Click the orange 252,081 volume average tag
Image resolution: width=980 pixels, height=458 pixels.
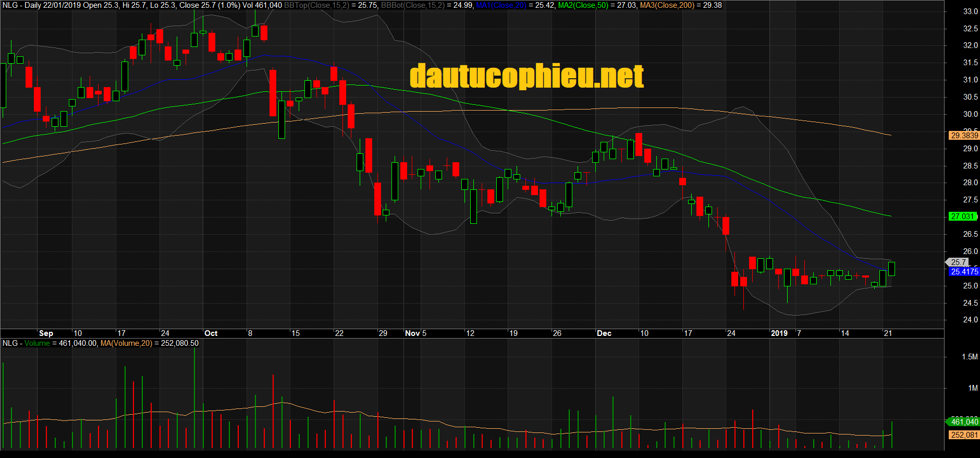pos(964,435)
